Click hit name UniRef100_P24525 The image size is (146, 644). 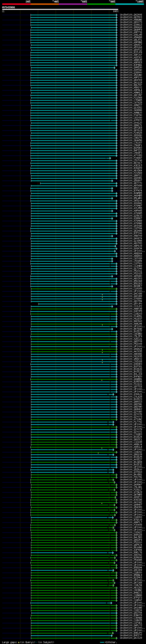tap(131, 133)
